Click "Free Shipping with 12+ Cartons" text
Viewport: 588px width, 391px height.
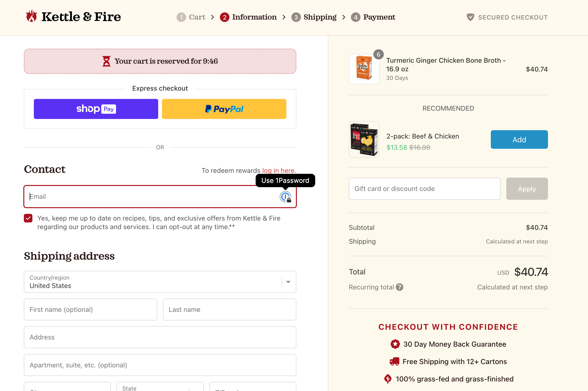[x=455, y=362]
